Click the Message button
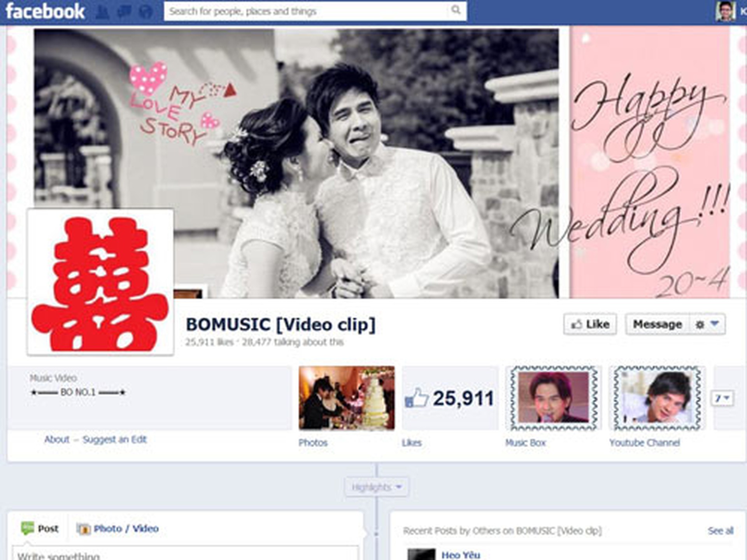Viewport: 747px width, 560px height. [x=658, y=324]
